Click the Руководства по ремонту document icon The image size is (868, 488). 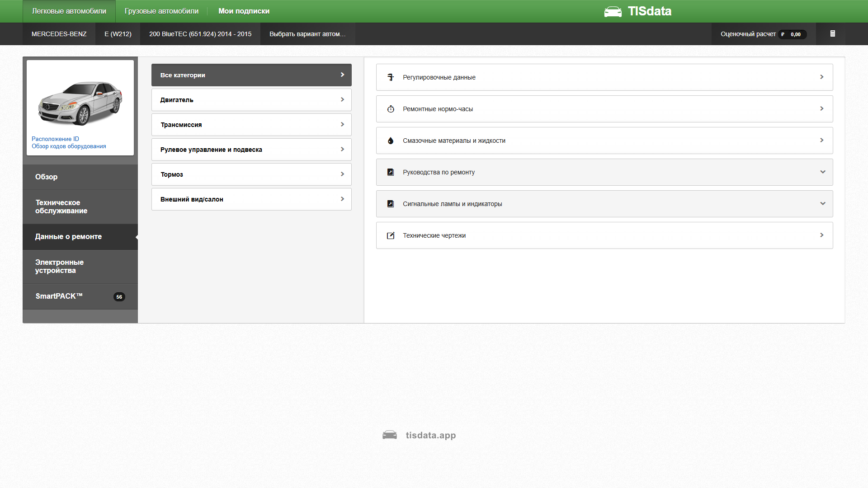[x=391, y=172]
